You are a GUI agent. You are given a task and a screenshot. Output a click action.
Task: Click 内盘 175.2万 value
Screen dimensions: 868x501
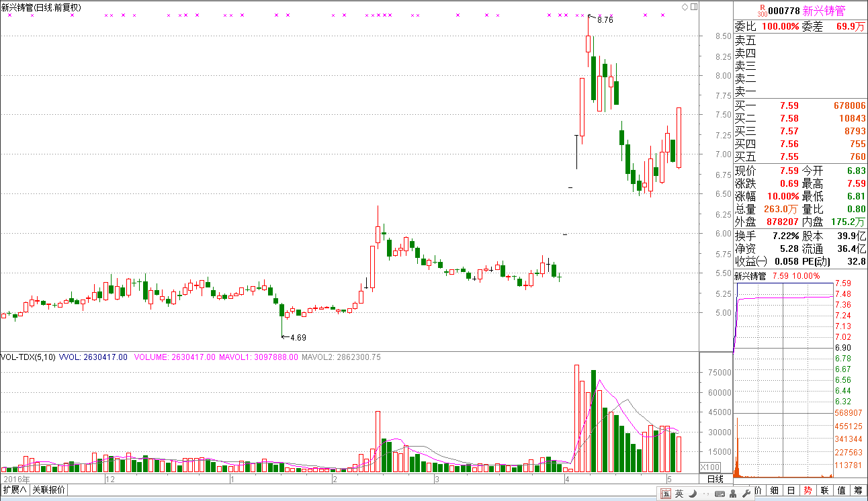850,222
